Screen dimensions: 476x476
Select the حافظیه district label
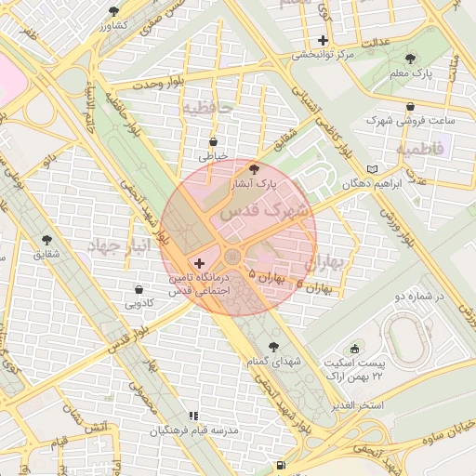[208, 109]
